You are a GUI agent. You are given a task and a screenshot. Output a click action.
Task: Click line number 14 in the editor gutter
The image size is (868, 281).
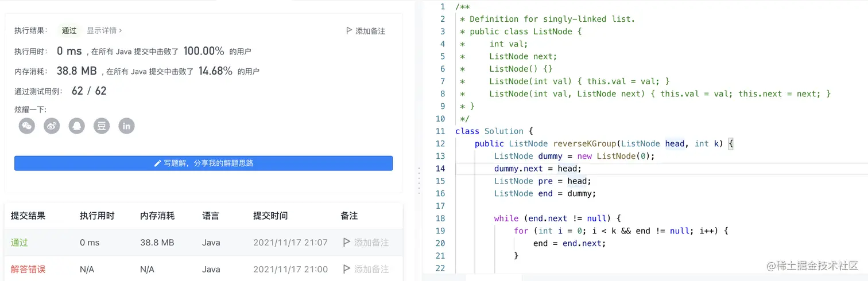point(440,169)
